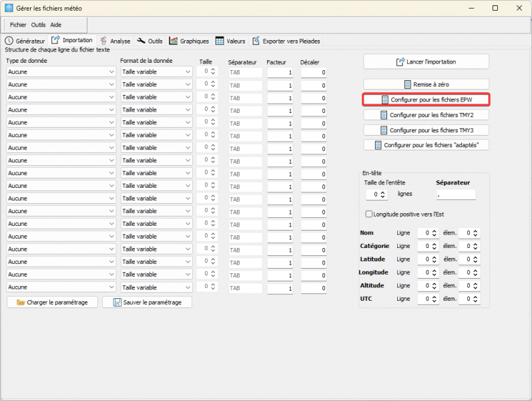Open the Fichier menu
Image resolution: width=532 pixels, height=401 pixels.
[18, 25]
